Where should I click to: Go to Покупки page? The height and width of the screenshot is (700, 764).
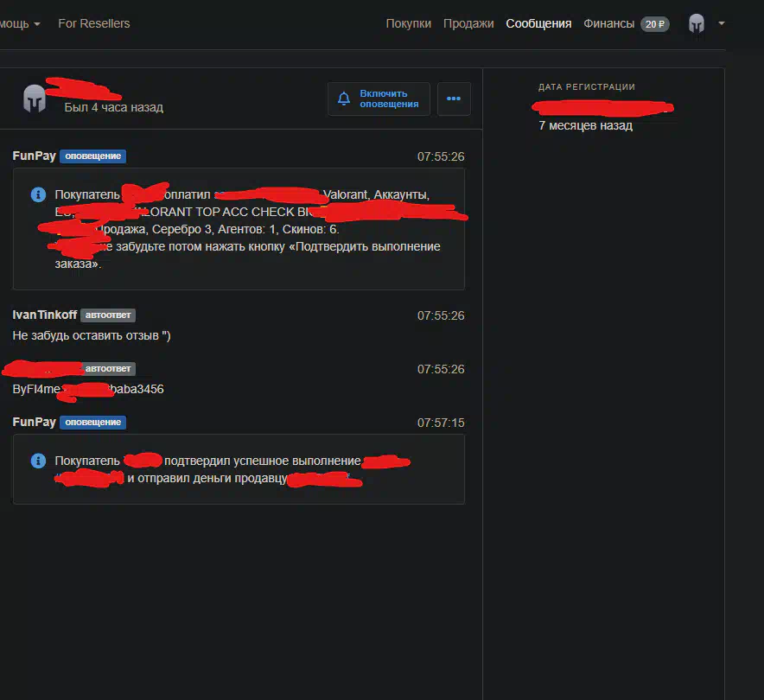click(408, 23)
